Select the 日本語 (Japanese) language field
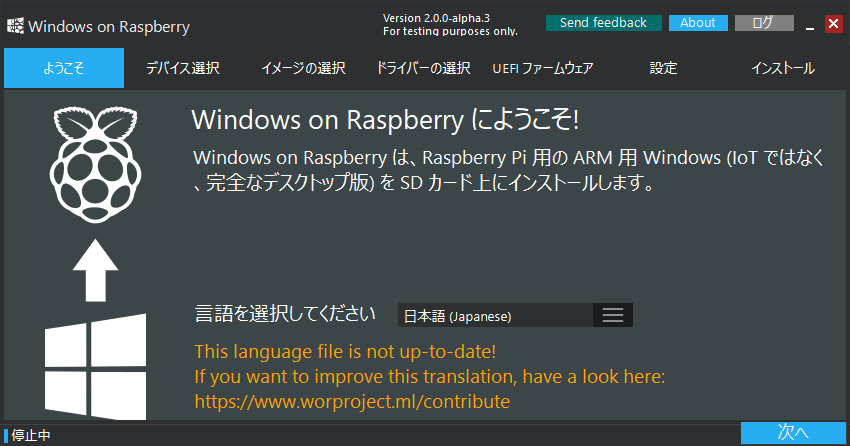Viewport: 850px width, 446px height. (x=495, y=315)
